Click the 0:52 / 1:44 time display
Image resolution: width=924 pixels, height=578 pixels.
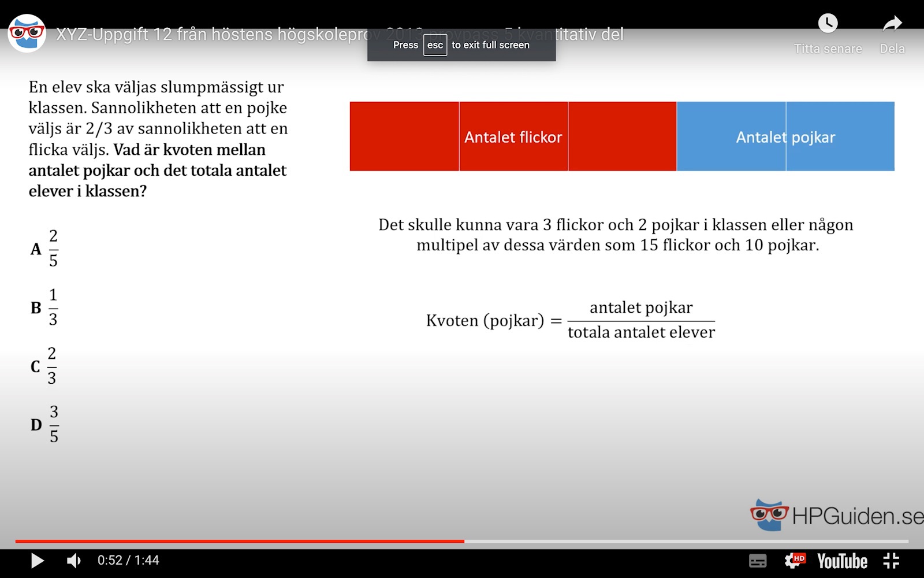[128, 561]
